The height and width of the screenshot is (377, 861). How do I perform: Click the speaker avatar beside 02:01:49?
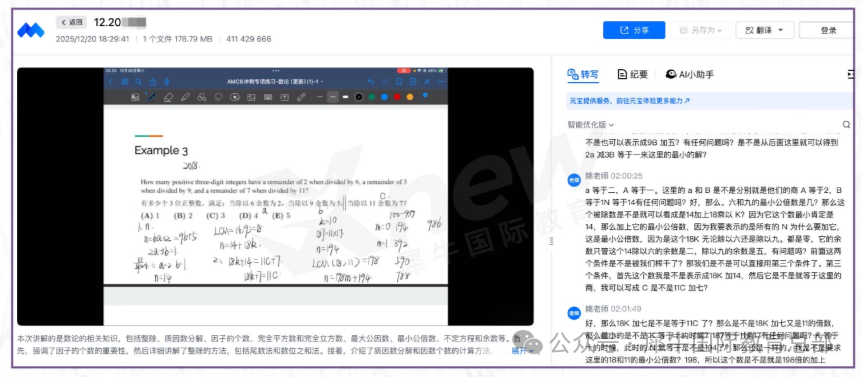[x=573, y=312]
